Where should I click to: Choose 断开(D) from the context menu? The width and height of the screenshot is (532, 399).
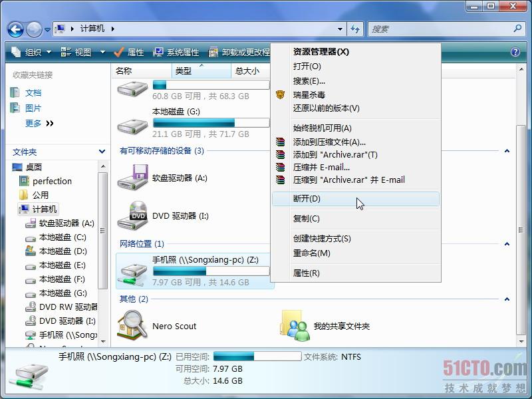coord(307,199)
